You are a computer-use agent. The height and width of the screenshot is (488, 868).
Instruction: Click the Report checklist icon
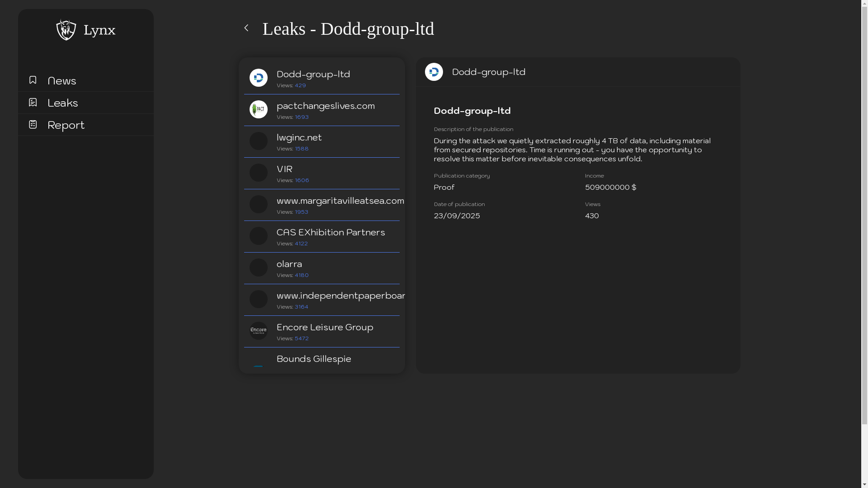point(33,124)
